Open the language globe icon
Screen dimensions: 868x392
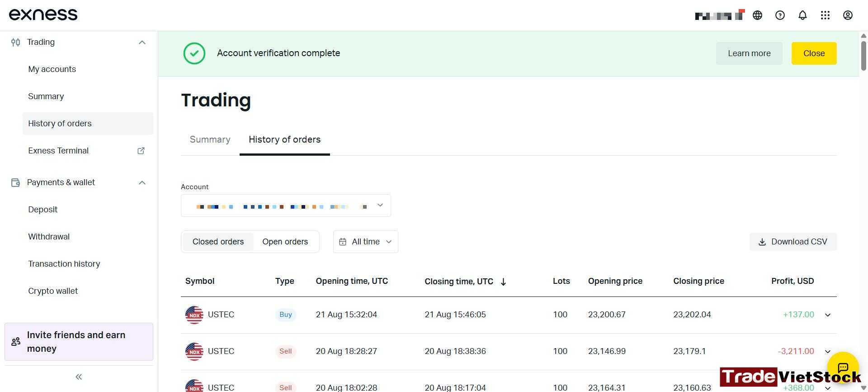[x=757, y=15]
